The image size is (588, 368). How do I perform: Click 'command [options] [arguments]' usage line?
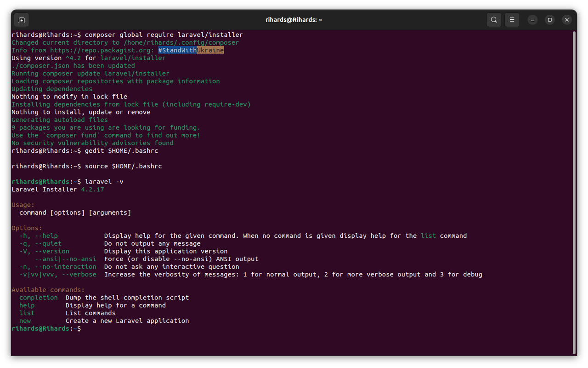coord(75,213)
